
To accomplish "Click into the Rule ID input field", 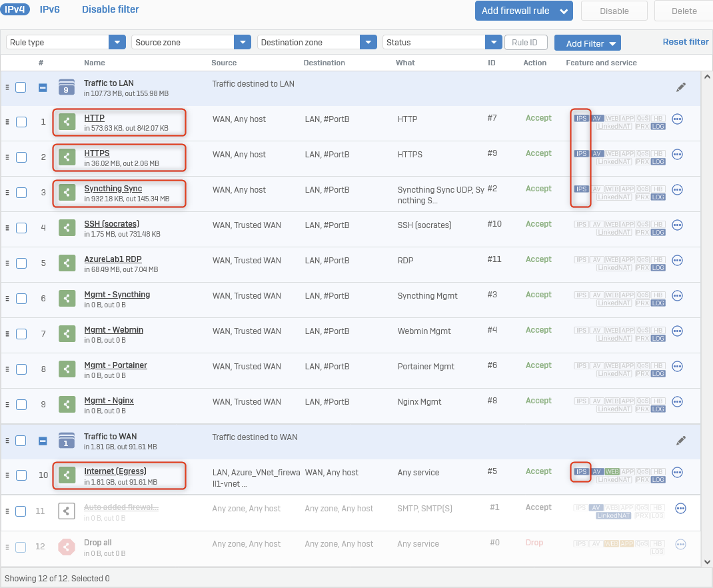I will 526,43.
